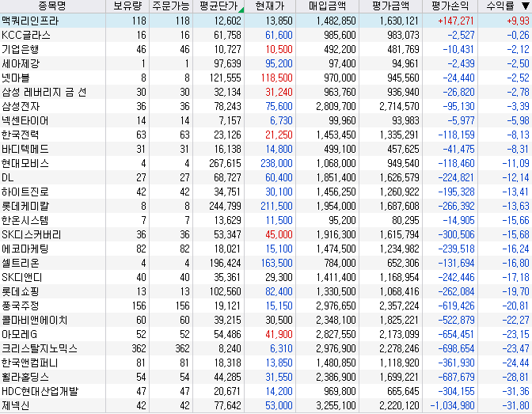The width and height of the screenshot is (532, 414).
Task: Click 기업은행 current price 10,500
Action: point(279,49)
